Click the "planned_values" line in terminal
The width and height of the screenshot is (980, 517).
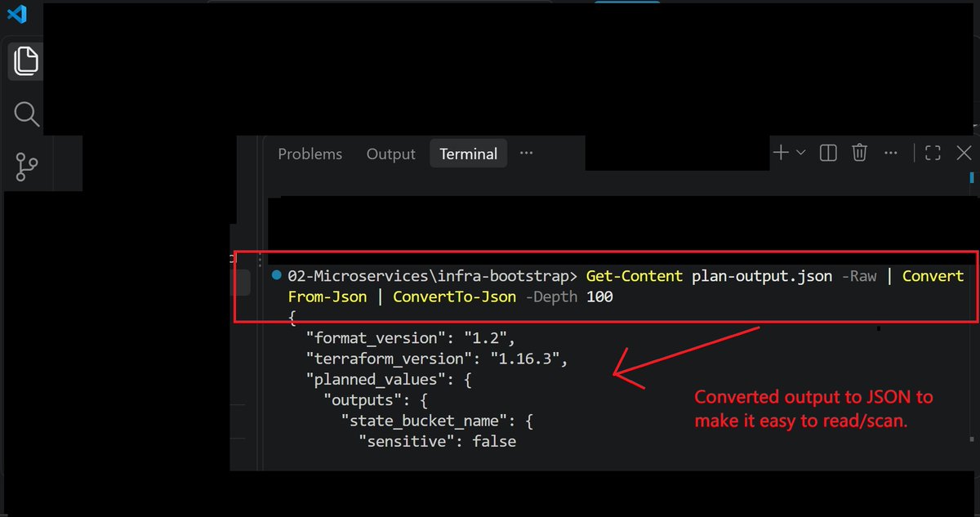point(389,380)
